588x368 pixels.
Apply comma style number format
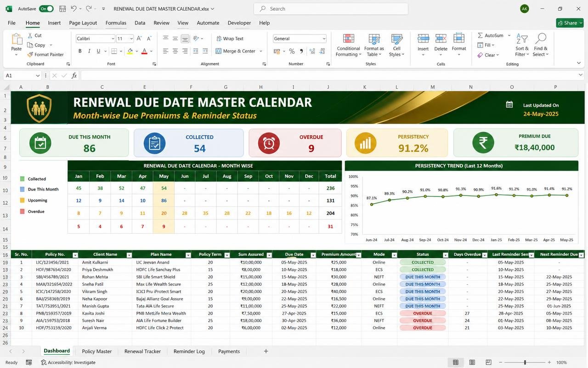click(301, 51)
